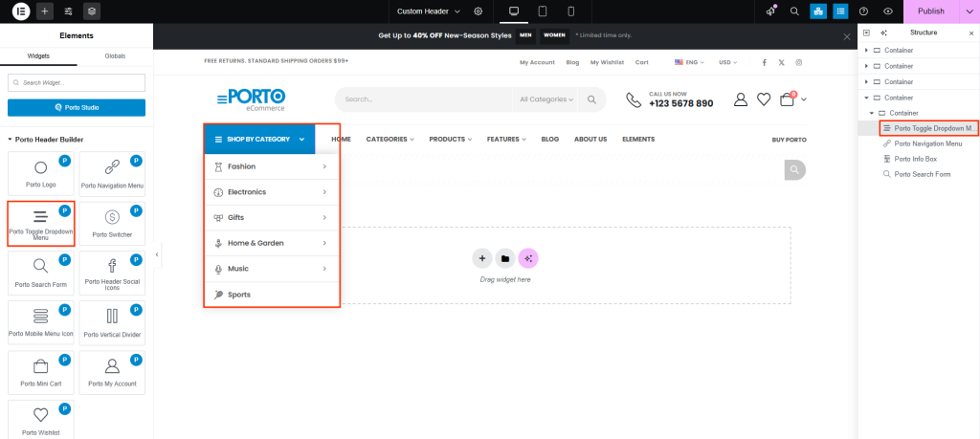Select the Porto Mini Cart widget
Image resolution: width=980 pixels, height=439 pixels.
[x=40, y=372]
